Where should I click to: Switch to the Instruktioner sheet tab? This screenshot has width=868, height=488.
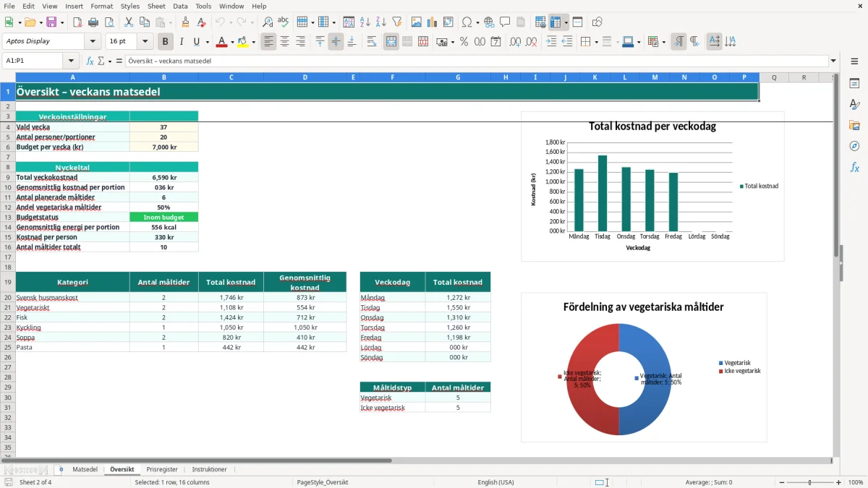pyautogui.click(x=209, y=470)
